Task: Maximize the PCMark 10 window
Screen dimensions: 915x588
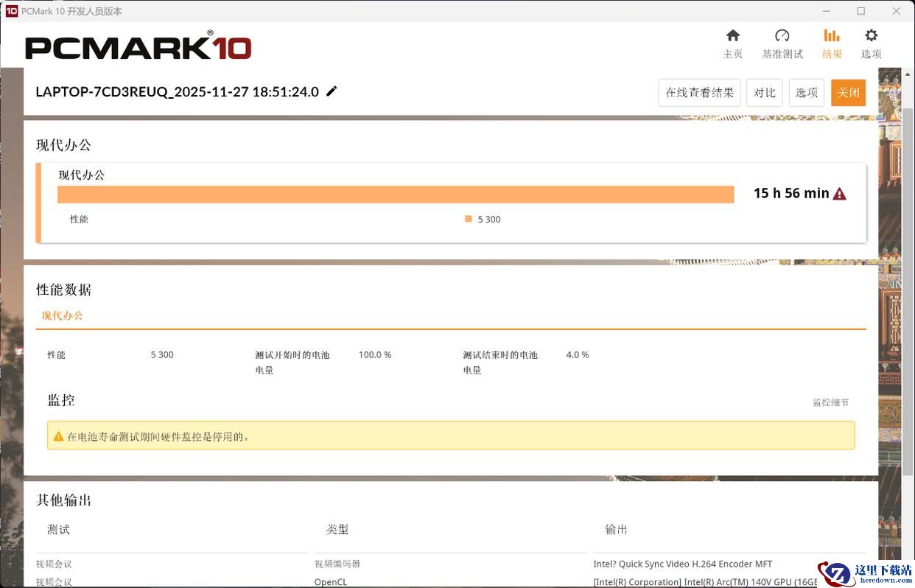Action: coord(860,11)
